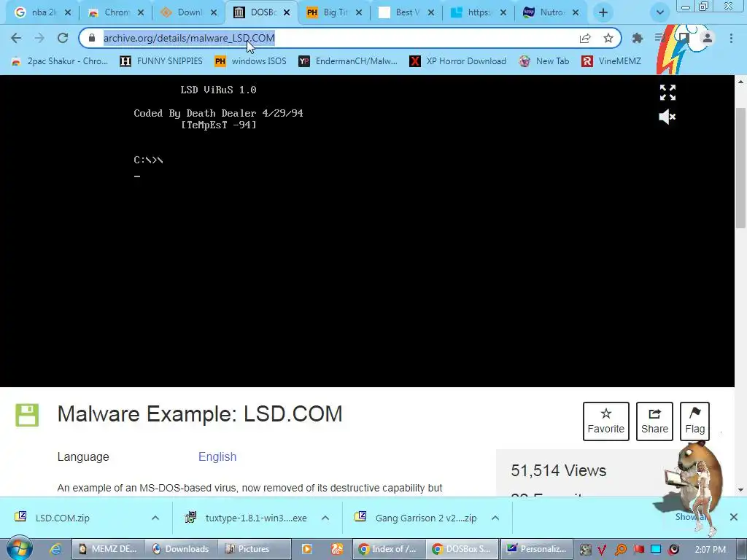Open the XP Horror Download bookmark
The width and height of the screenshot is (747, 560).
click(x=458, y=61)
